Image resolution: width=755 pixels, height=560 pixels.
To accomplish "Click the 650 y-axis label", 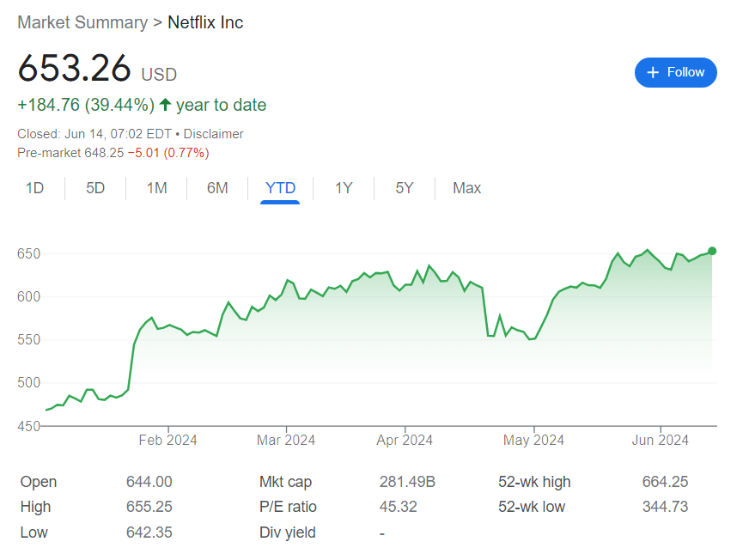I will (29, 253).
